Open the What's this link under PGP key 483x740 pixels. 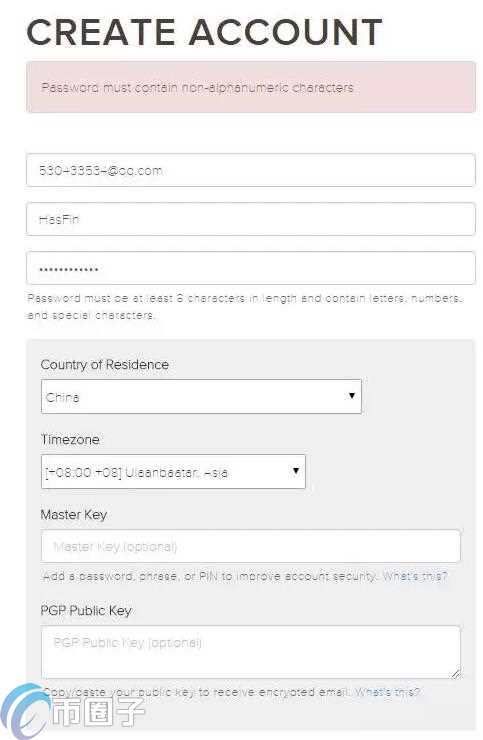click(x=387, y=692)
